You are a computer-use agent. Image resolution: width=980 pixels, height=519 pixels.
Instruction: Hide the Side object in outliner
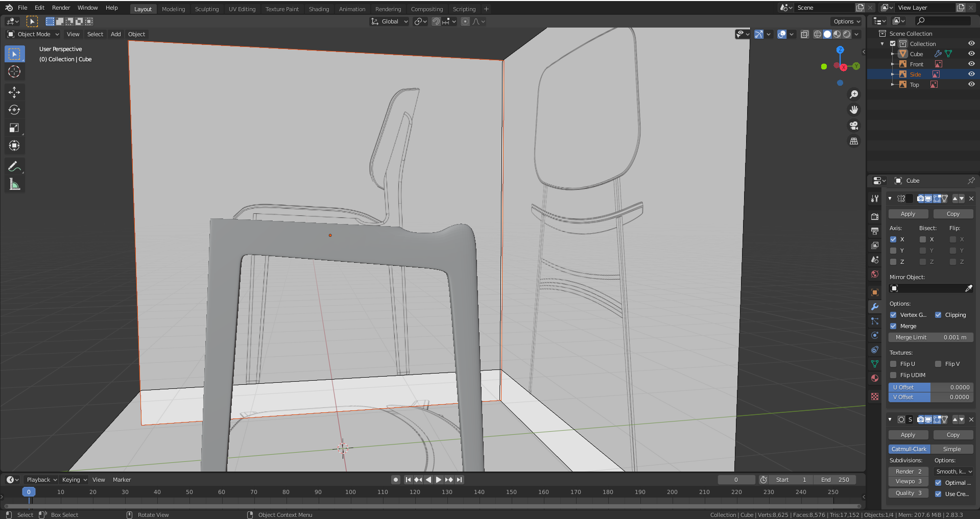pos(971,74)
